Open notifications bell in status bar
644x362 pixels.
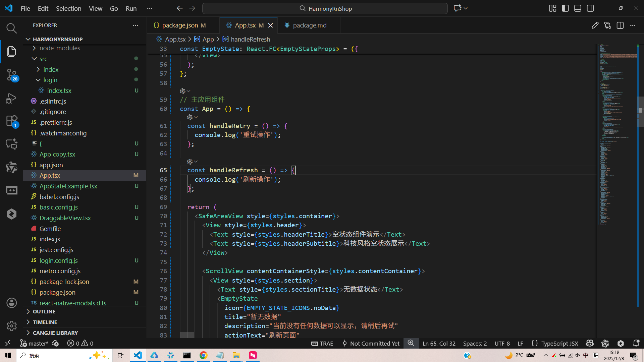pos(636,343)
